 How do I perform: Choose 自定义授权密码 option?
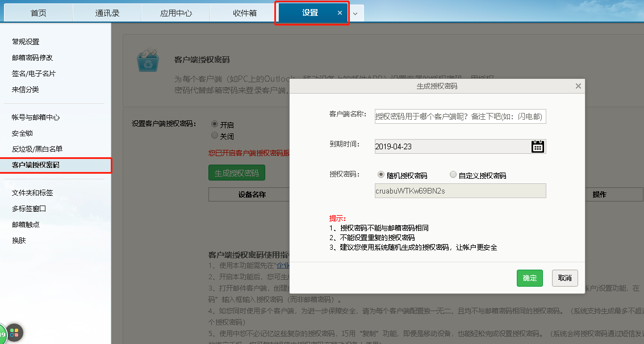click(453, 174)
